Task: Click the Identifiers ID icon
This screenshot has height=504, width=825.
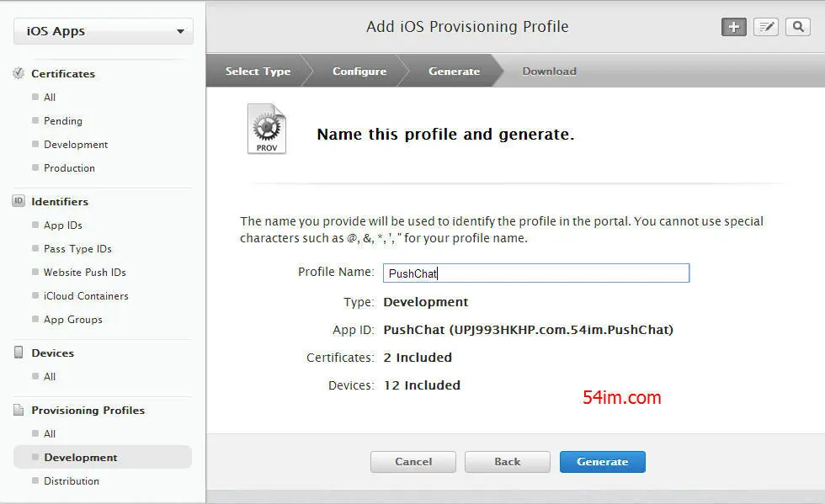Action: click(19, 201)
